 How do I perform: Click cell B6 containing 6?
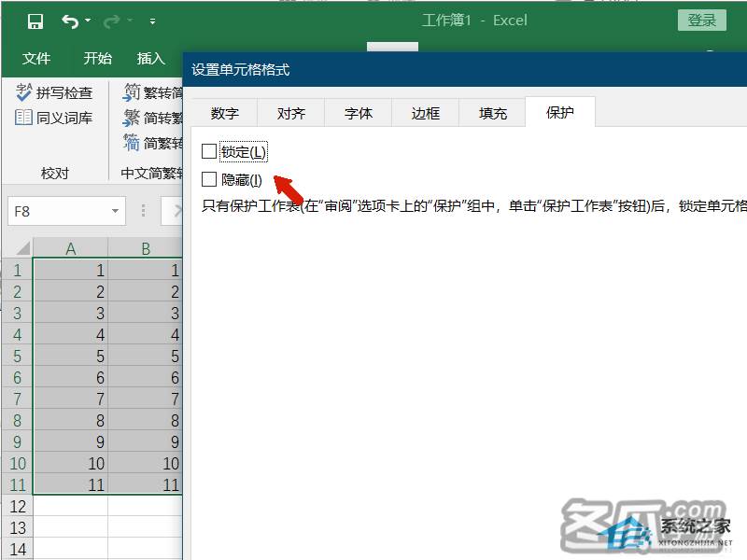pyautogui.click(x=146, y=377)
